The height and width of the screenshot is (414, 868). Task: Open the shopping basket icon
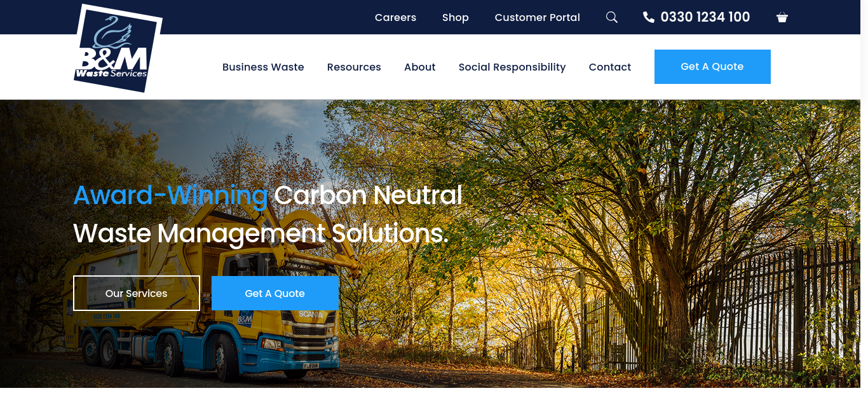click(782, 17)
